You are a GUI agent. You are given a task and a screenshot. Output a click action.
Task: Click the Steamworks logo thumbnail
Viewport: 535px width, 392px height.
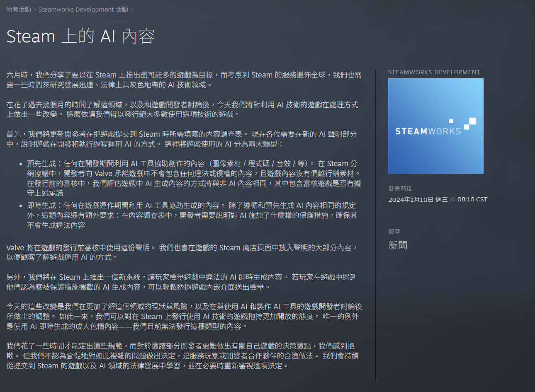coord(436,126)
